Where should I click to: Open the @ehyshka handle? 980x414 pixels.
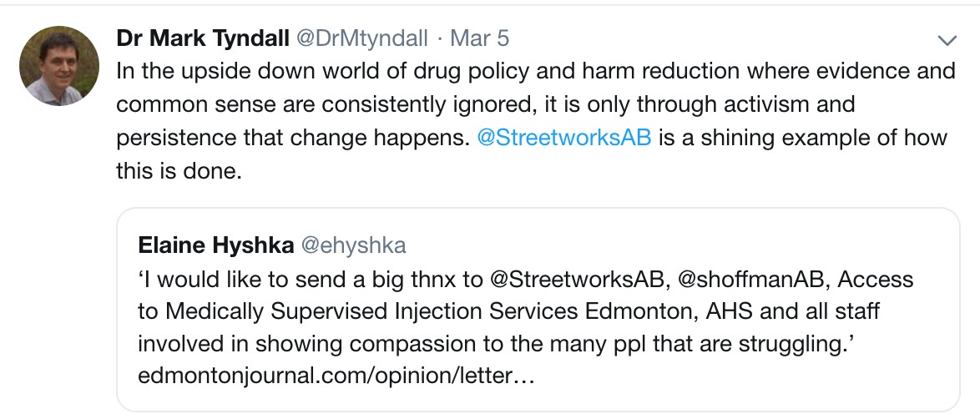354,245
